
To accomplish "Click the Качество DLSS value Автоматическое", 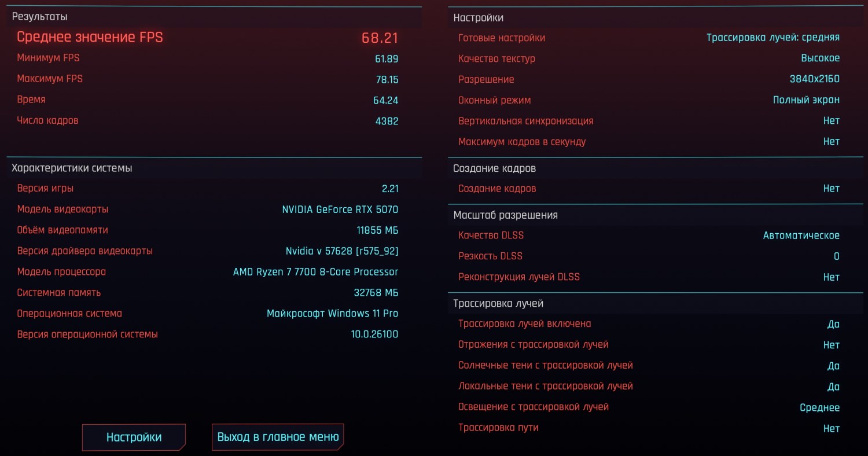I will coord(801,236).
